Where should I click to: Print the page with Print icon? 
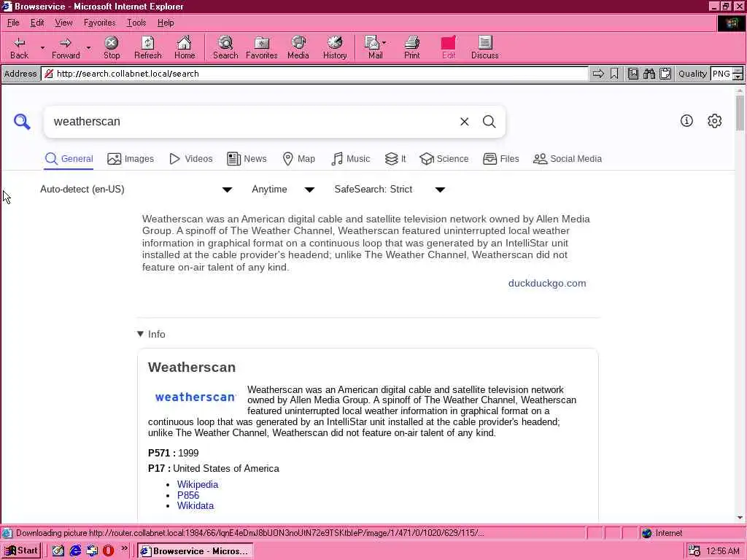[412, 47]
